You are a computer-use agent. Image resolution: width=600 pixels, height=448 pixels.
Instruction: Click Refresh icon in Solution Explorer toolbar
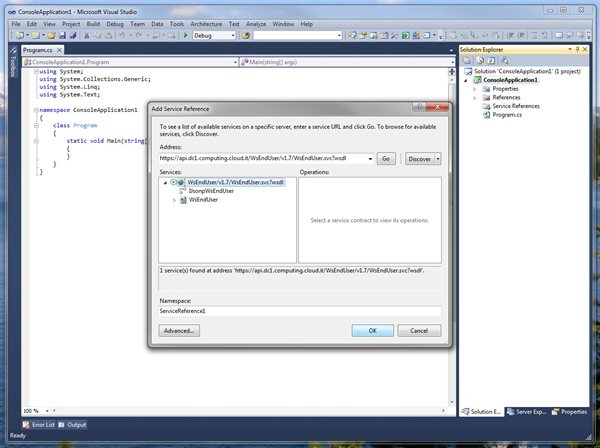click(x=491, y=60)
